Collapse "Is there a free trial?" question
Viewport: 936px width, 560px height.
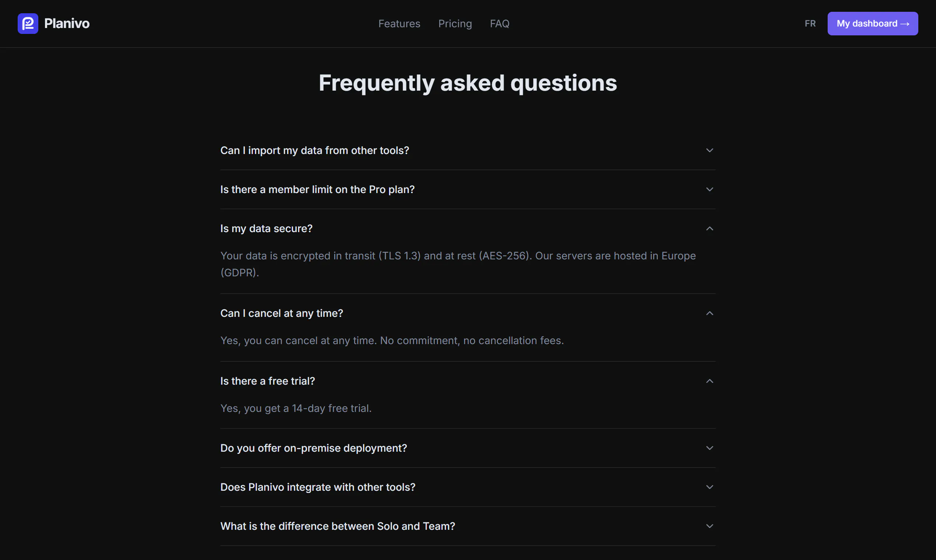click(x=468, y=381)
